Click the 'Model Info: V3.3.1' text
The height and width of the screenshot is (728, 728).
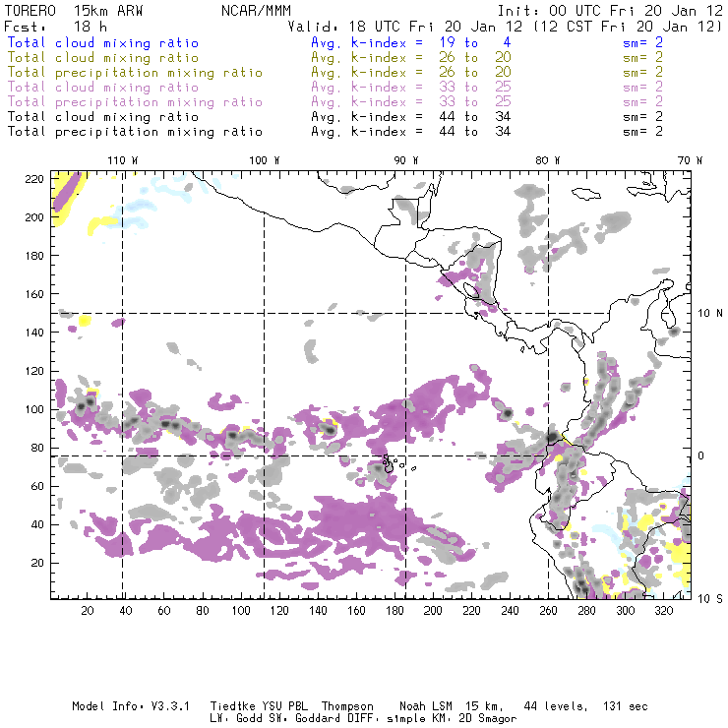coord(131,706)
